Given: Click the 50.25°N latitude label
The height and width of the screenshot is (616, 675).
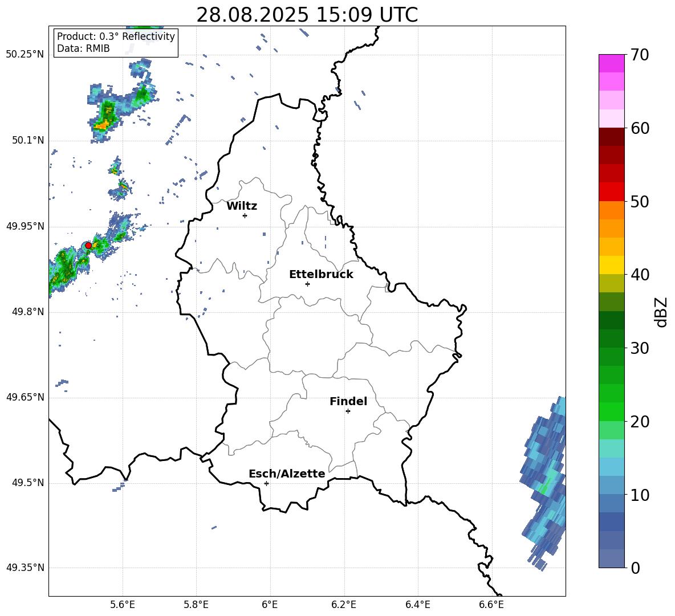Looking at the screenshot, I should [x=25, y=55].
